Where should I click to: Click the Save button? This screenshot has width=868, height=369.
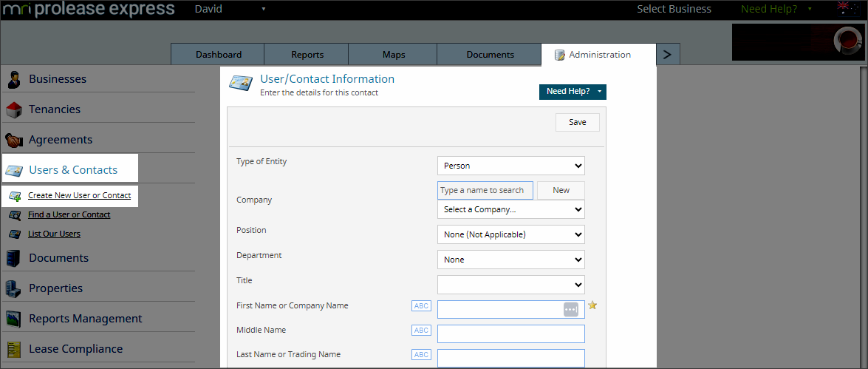tap(578, 123)
